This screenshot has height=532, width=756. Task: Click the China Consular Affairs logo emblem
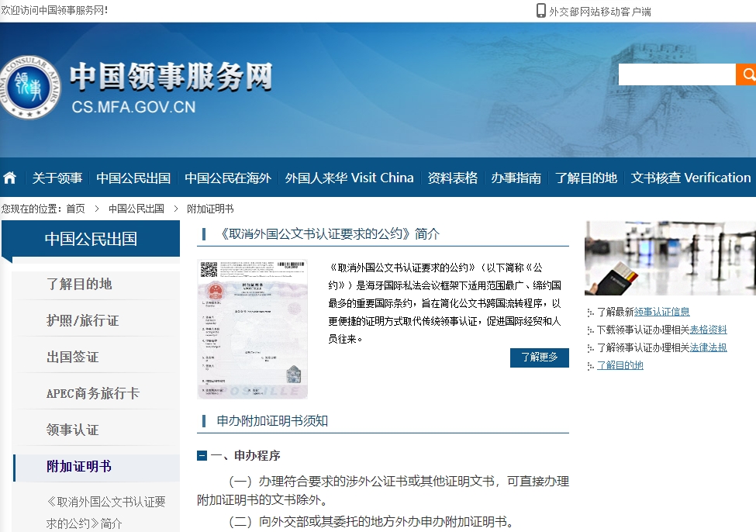pyautogui.click(x=29, y=87)
